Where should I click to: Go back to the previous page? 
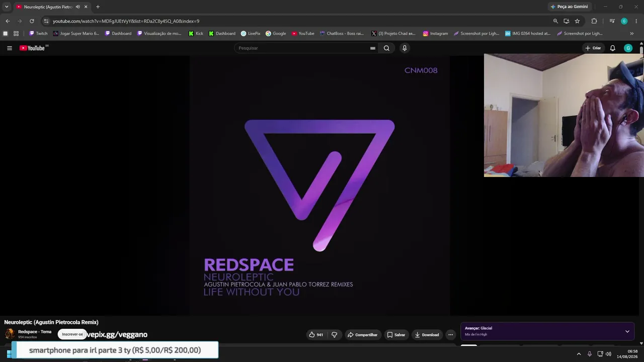pos(8,21)
